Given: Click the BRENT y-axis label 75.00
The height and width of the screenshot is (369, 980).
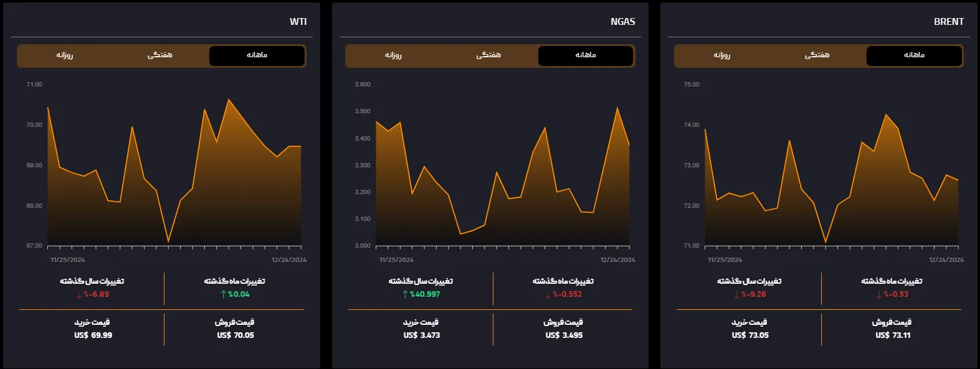Looking at the screenshot, I should pyautogui.click(x=692, y=85).
